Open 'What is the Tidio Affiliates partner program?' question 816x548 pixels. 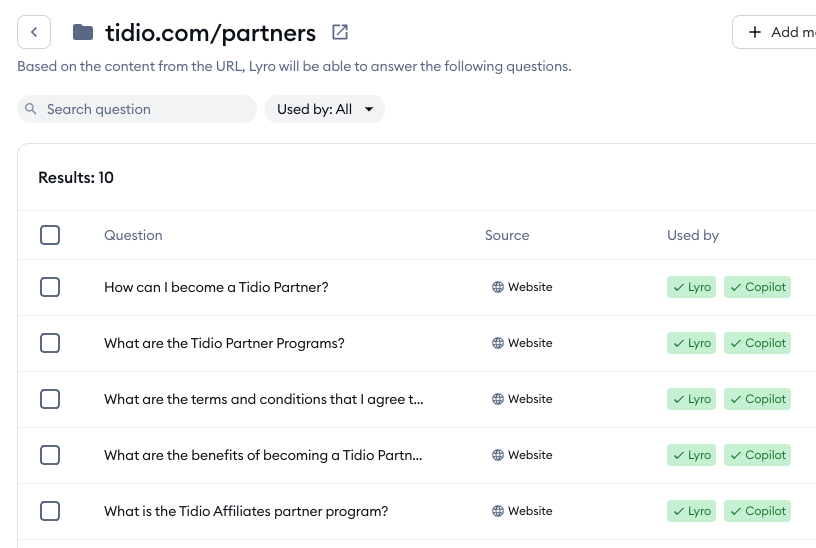pos(246,511)
